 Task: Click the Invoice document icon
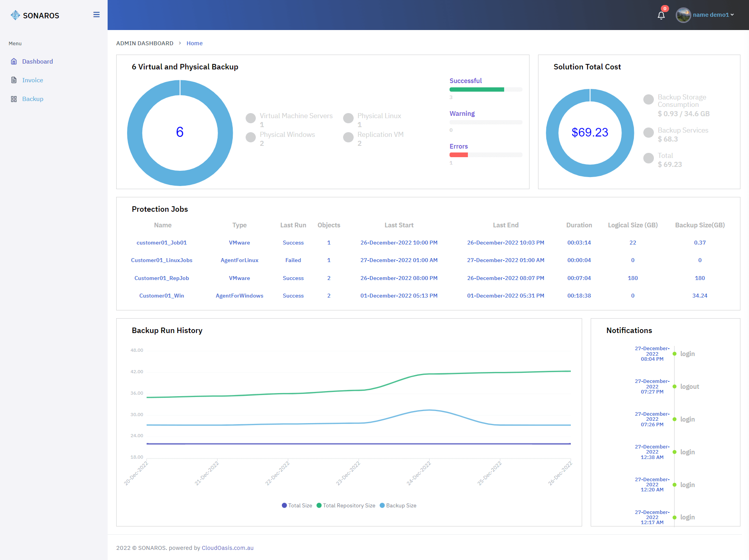tap(14, 80)
